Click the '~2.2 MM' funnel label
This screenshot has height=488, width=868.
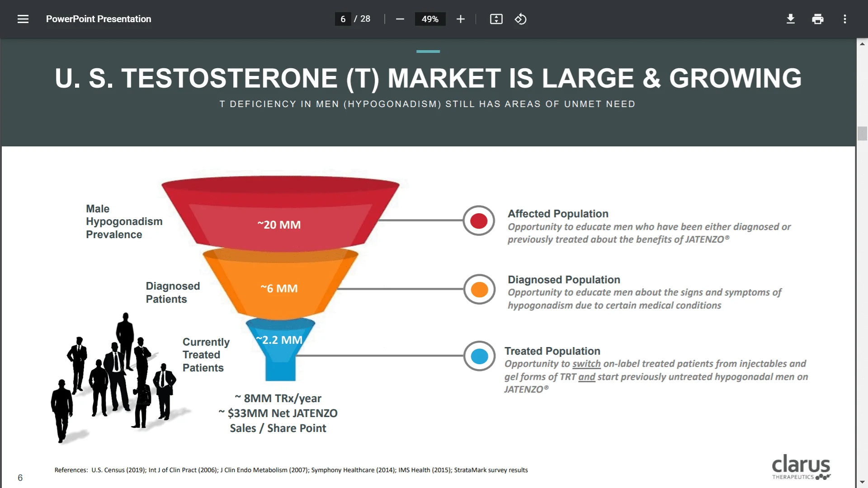[279, 340]
